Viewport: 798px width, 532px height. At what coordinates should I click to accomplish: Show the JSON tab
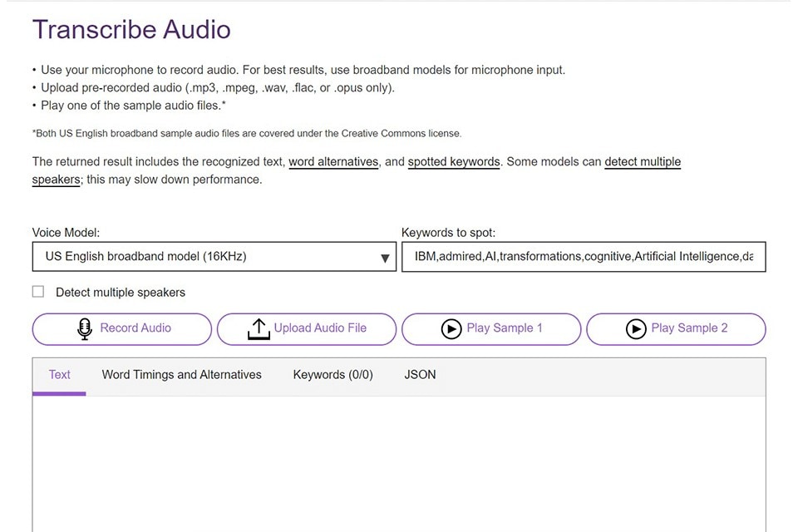(420, 375)
